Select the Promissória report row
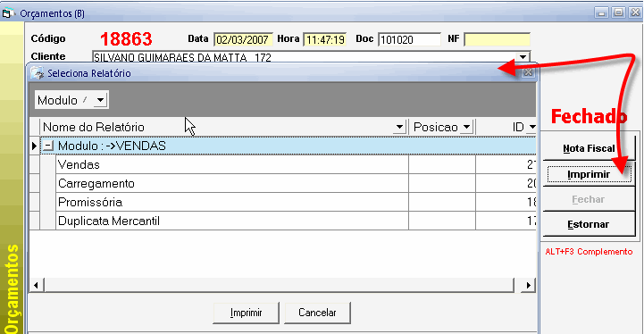Viewport: 644px width, 334px height. point(296,202)
